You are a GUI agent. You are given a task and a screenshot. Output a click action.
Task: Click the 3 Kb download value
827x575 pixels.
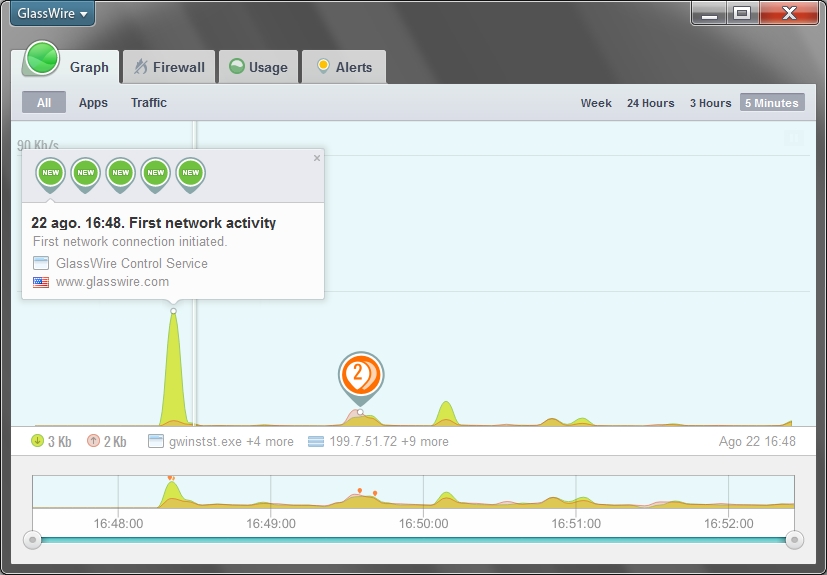click(60, 442)
